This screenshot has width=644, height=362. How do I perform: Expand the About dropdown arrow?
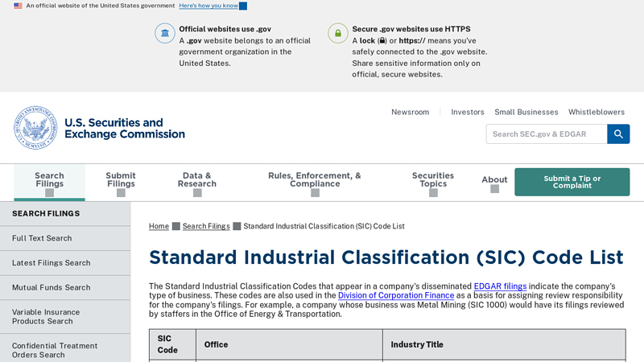click(494, 189)
